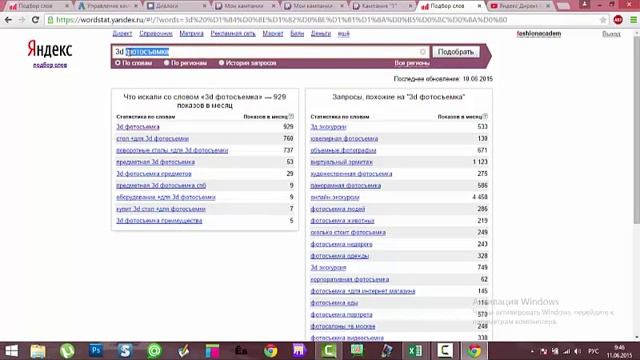Open Photoshop from the taskbar

(x=96, y=351)
